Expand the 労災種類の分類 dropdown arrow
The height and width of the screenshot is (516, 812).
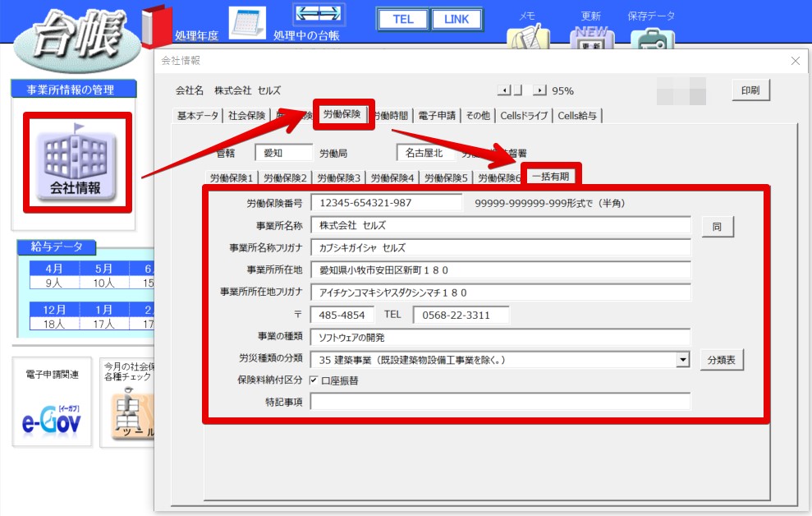(x=683, y=360)
